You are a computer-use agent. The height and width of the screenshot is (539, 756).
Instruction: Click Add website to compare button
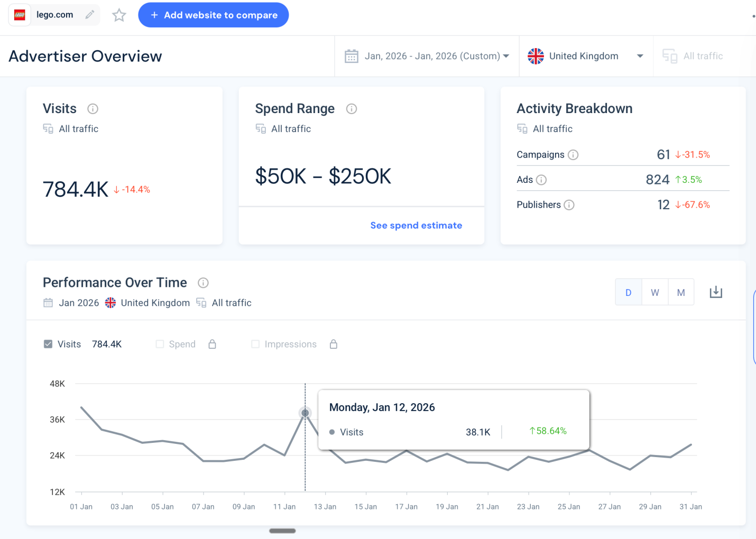pyautogui.click(x=214, y=15)
